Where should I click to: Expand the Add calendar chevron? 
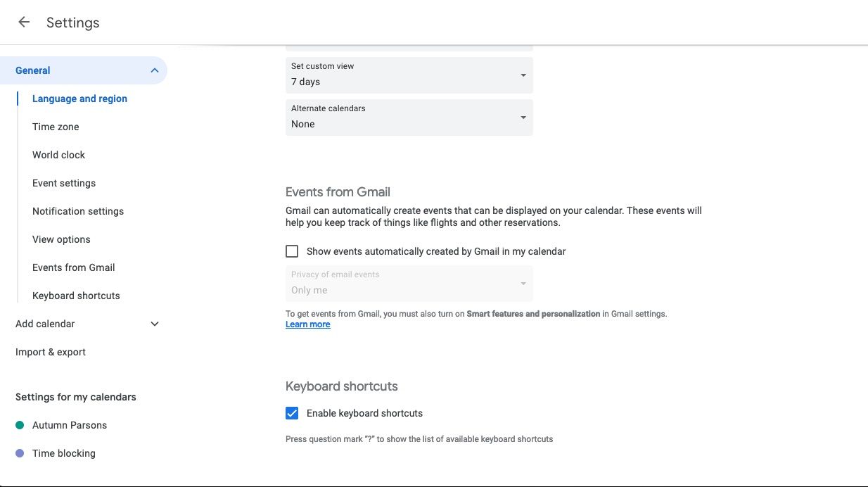click(154, 324)
